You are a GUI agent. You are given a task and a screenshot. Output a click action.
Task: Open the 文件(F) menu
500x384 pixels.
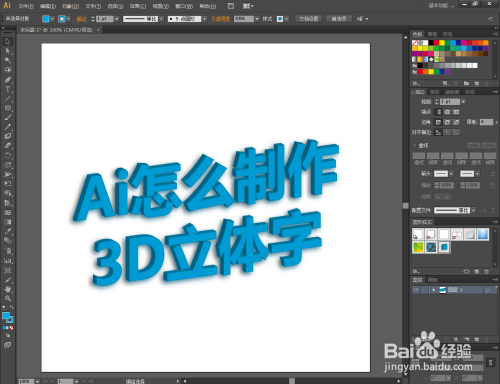(x=26, y=6)
